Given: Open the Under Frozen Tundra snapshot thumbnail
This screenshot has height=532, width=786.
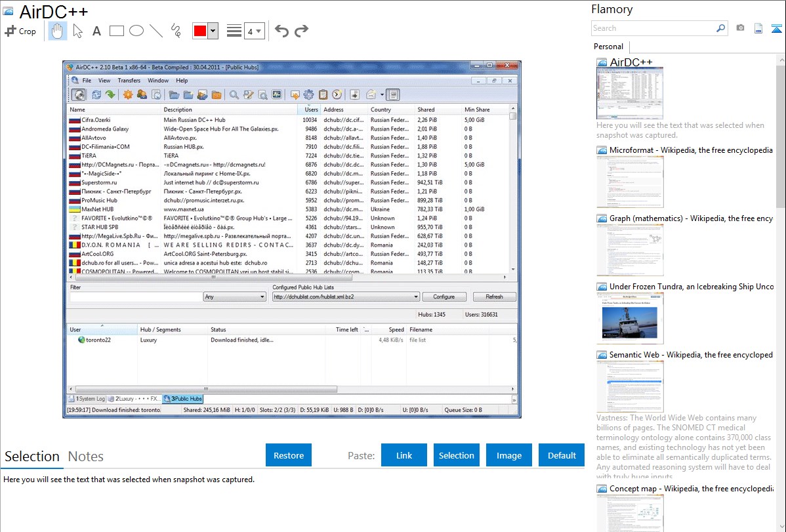Looking at the screenshot, I should [630, 318].
